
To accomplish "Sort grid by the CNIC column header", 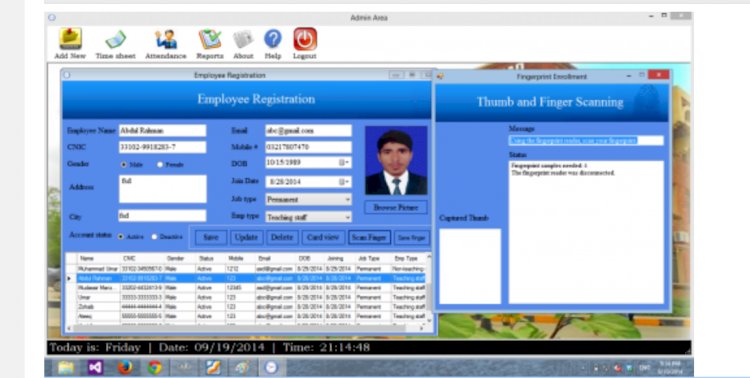I will click(x=142, y=258).
